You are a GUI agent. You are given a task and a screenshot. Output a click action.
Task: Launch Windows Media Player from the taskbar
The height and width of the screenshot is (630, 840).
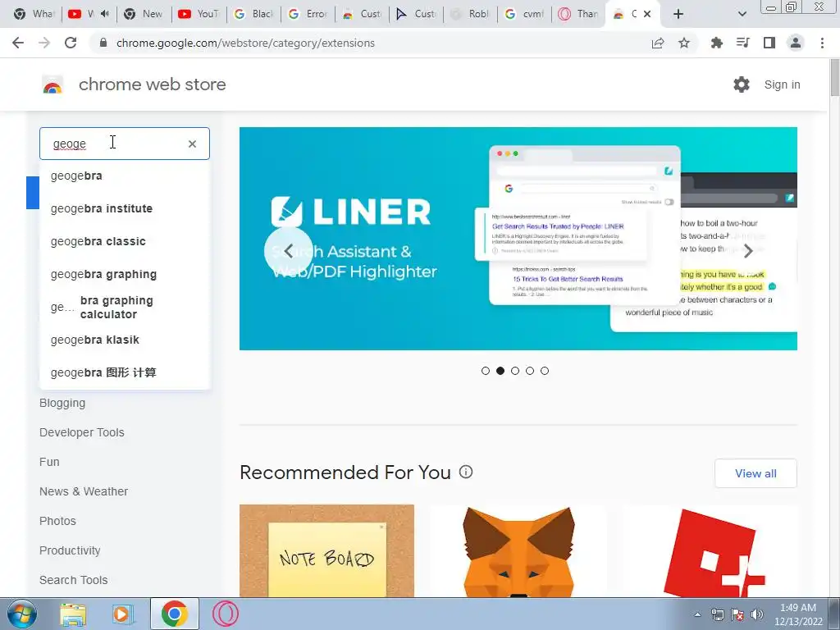click(x=123, y=614)
